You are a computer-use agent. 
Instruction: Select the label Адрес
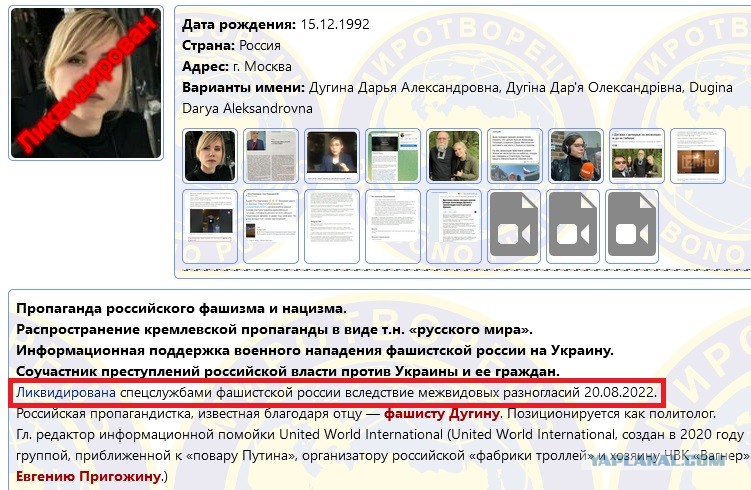coord(205,67)
